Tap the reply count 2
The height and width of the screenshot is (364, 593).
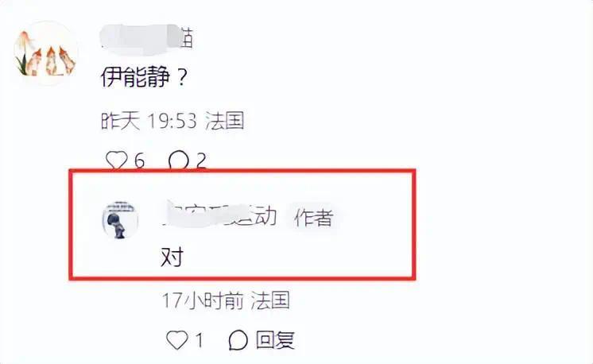click(x=201, y=161)
